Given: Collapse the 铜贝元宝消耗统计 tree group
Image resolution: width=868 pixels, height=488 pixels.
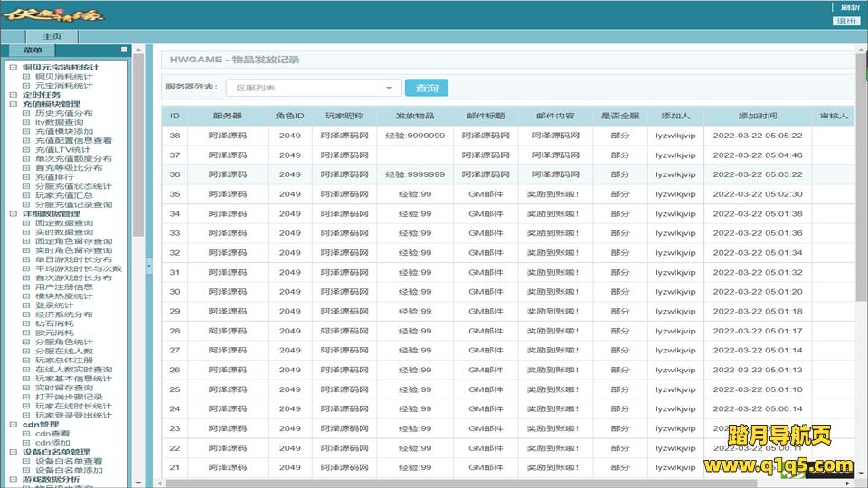Looking at the screenshot, I should pyautogui.click(x=13, y=67).
